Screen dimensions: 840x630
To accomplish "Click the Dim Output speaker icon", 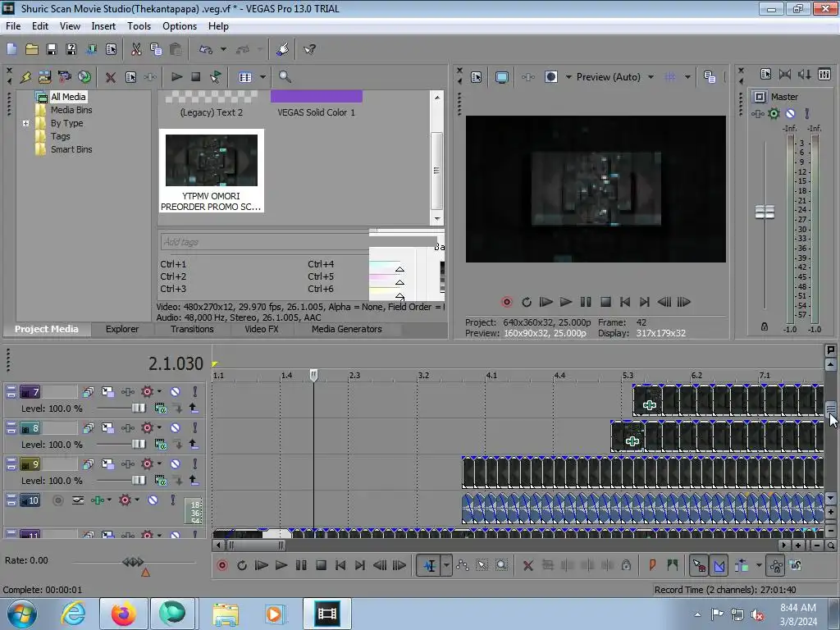I will (x=804, y=75).
